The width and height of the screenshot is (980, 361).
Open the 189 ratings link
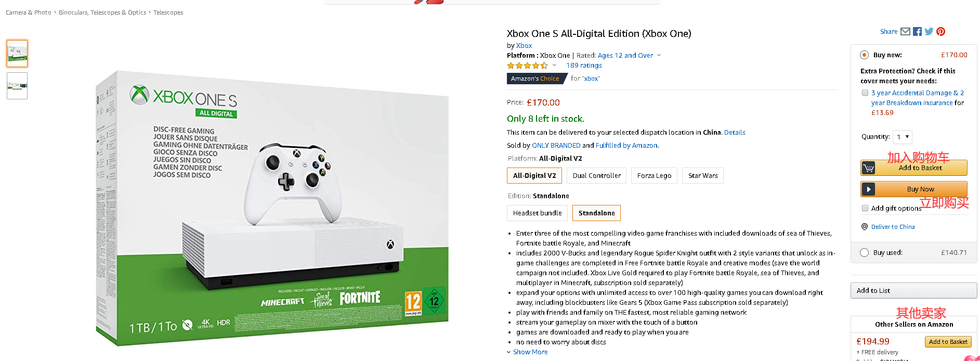coord(584,66)
